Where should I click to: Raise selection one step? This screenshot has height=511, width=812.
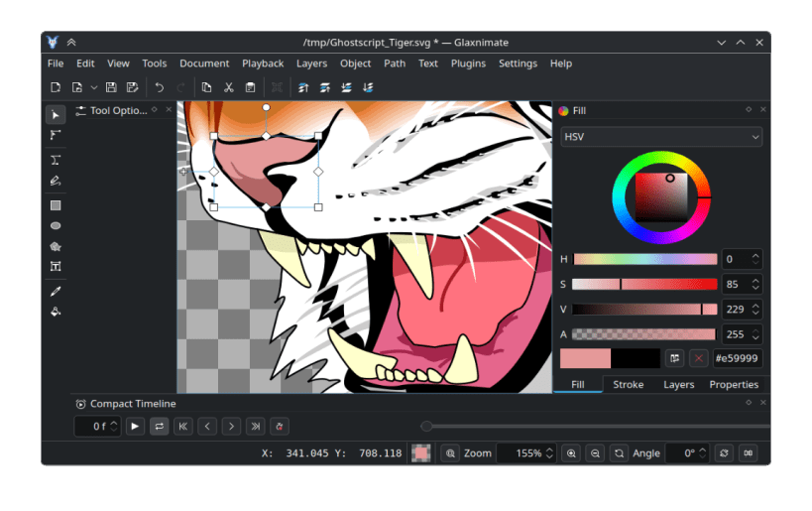click(x=325, y=87)
